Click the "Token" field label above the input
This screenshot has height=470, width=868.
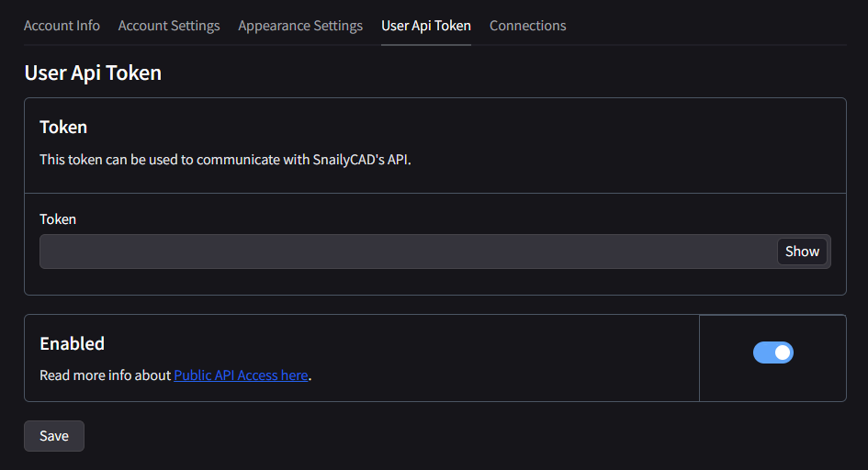pyautogui.click(x=58, y=219)
